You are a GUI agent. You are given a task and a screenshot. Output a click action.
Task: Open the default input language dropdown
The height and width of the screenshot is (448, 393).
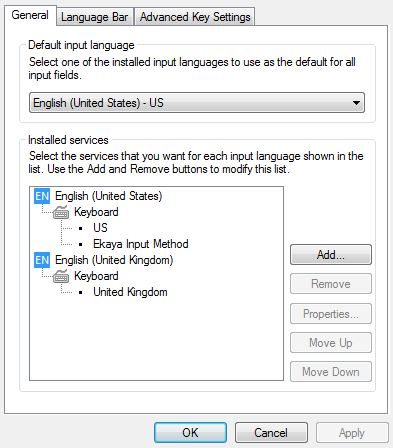coord(197,103)
